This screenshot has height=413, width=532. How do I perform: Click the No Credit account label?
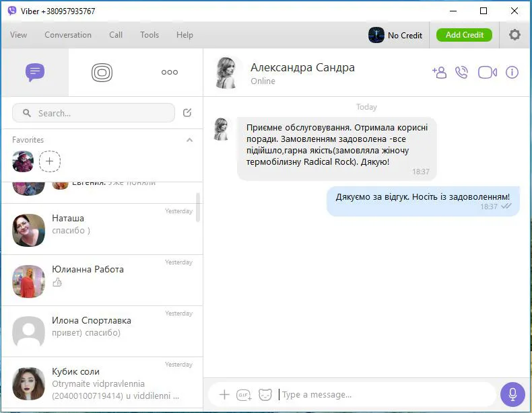405,35
